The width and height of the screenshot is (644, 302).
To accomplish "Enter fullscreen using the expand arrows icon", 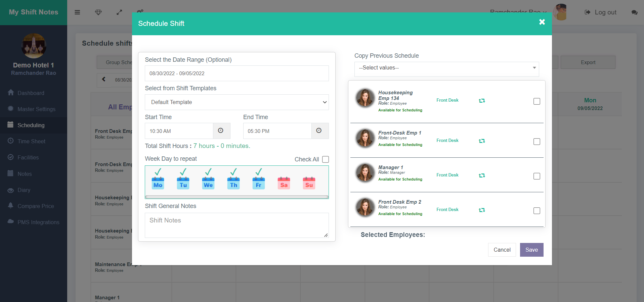I will (x=119, y=12).
